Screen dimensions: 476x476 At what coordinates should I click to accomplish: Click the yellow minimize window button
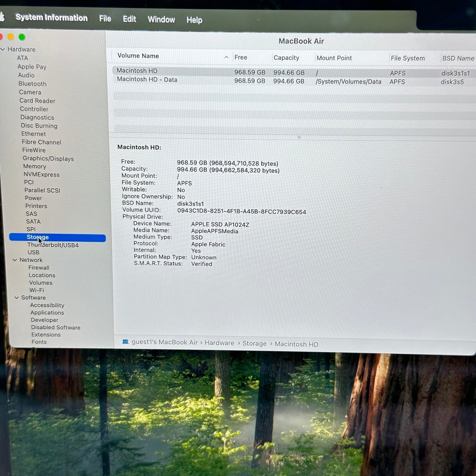(x=11, y=37)
